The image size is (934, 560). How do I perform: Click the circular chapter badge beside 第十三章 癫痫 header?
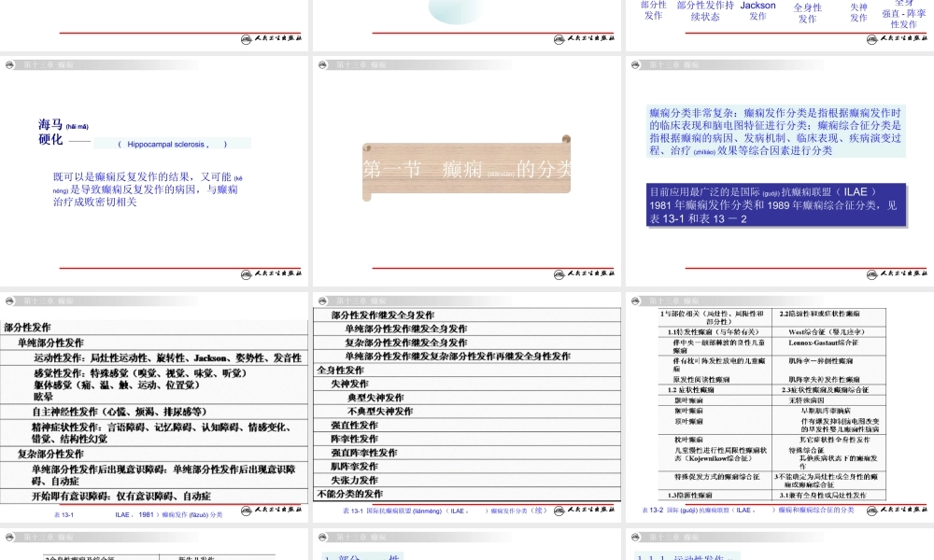(x=11, y=65)
